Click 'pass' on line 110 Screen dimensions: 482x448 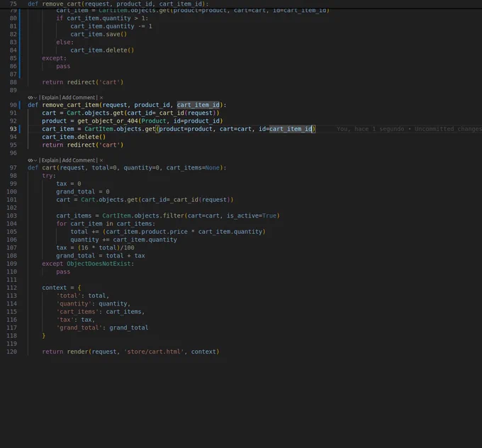coord(63,271)
